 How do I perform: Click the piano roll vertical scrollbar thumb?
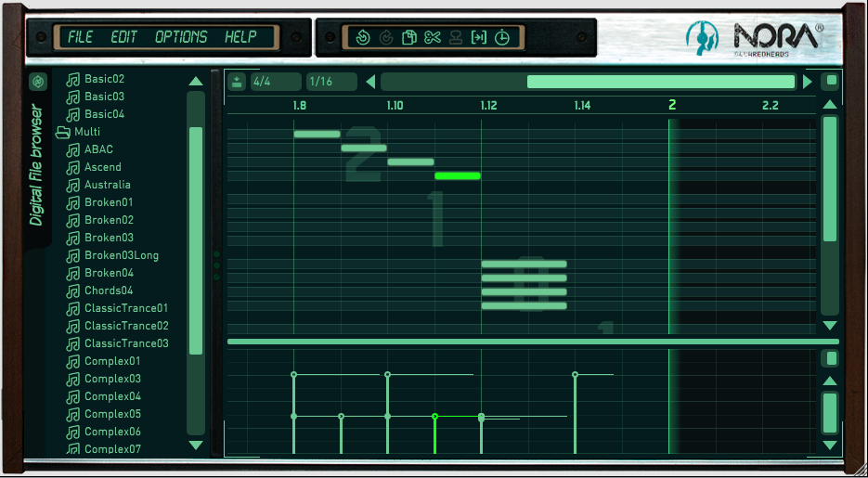[x=830, y=179]
